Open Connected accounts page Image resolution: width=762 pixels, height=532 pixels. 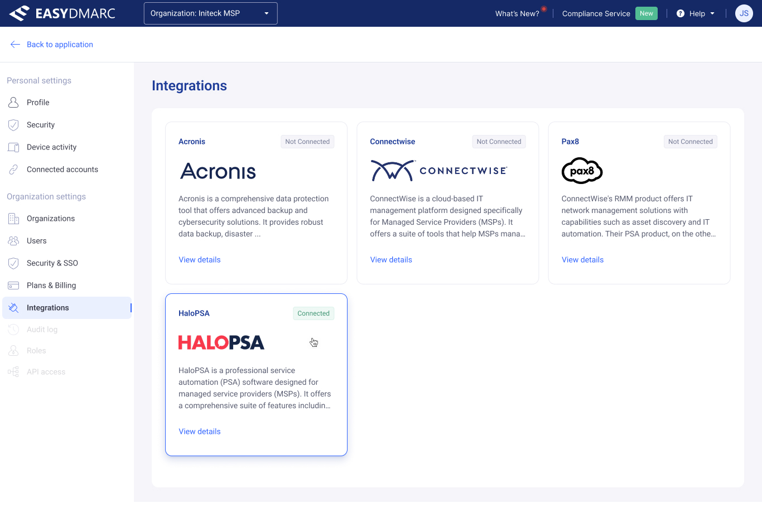tap(62, 170)
